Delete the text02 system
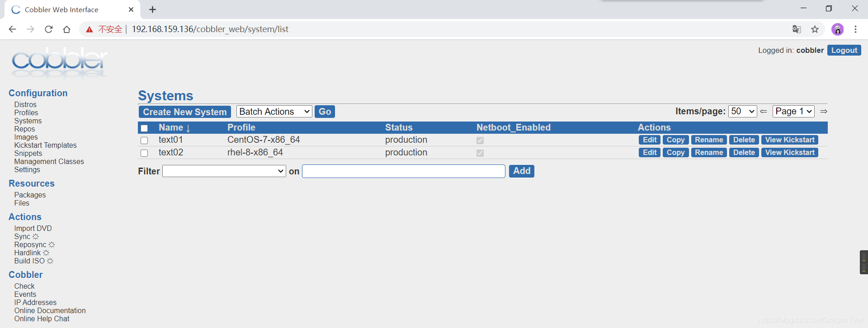 tap(744, 153)
